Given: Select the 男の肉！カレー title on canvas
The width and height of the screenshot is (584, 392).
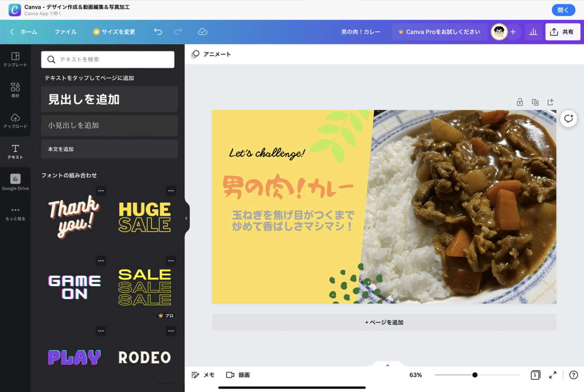Looking at the screenshot, I should pos(288,188).
